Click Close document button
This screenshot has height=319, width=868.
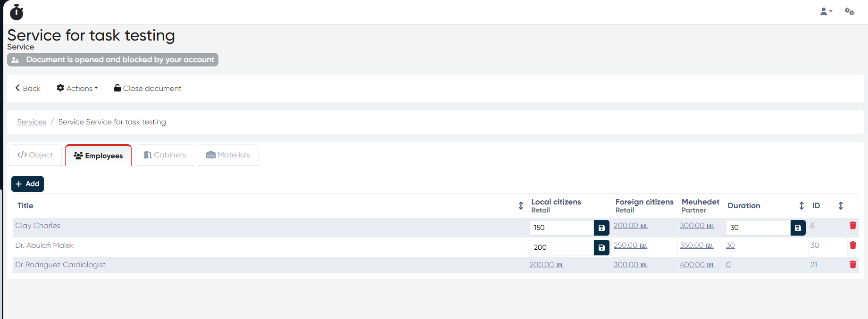[x=148, y=88]
